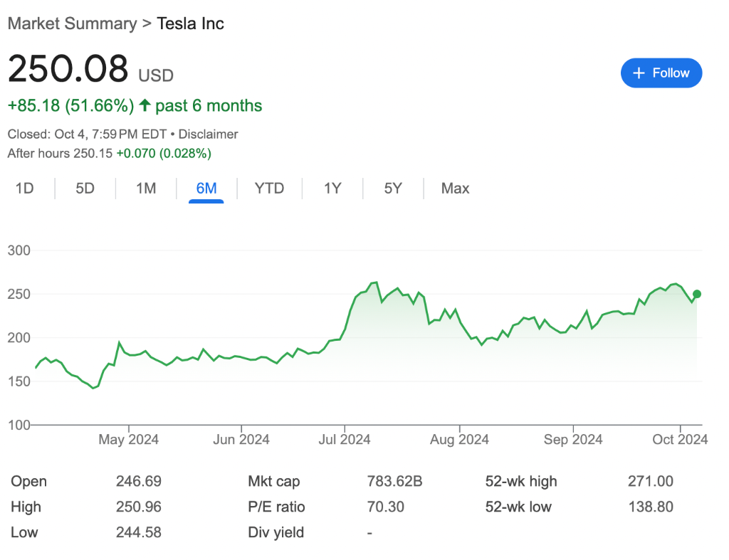729x560 pixels.
Task: Switch the chart to YTD
Action: coord(269,189)
